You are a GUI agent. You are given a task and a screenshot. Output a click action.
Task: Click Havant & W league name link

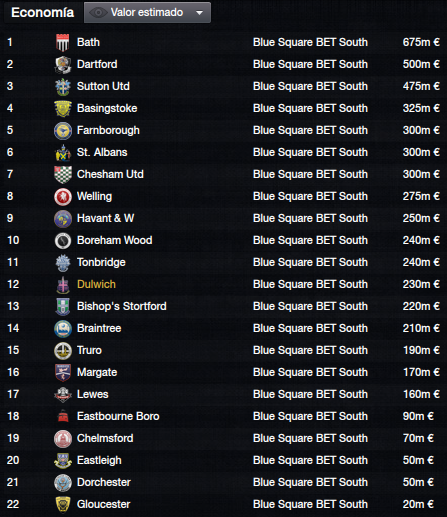pos(310,218)
